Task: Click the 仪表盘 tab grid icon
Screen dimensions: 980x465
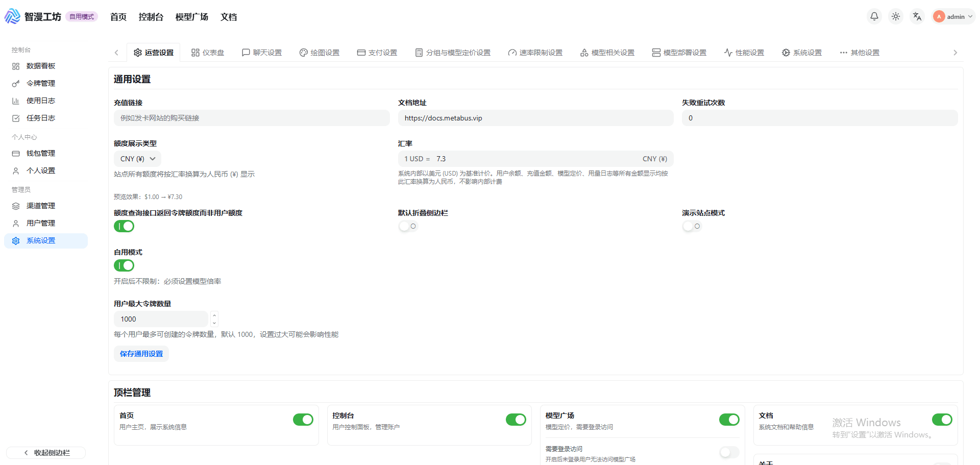Action: point(195,53)
